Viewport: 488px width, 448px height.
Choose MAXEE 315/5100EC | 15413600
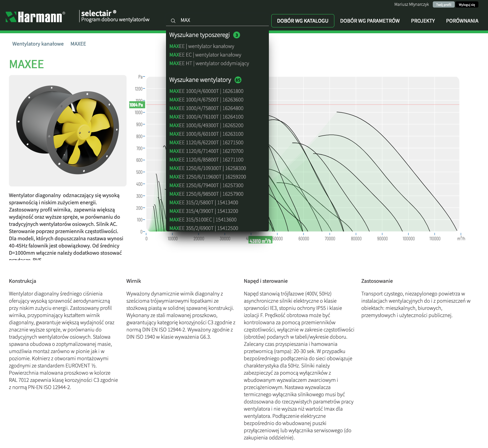click(203, 220)
